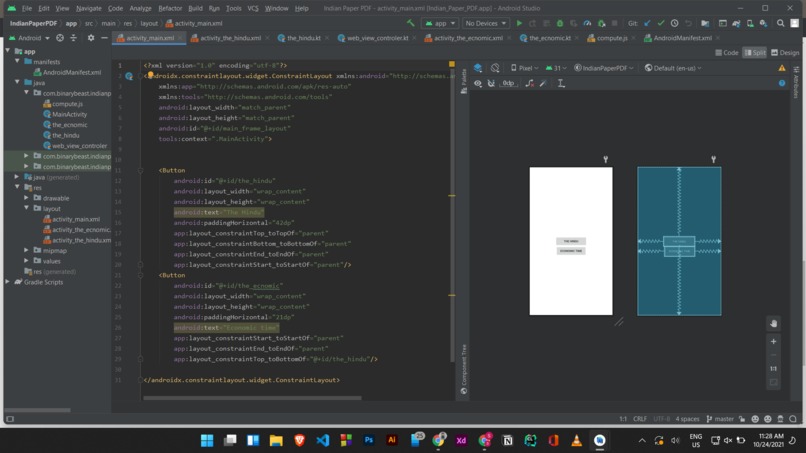Click the Make Project hammer icon
This screenshot has width=806, height=453.
[410, 23]
